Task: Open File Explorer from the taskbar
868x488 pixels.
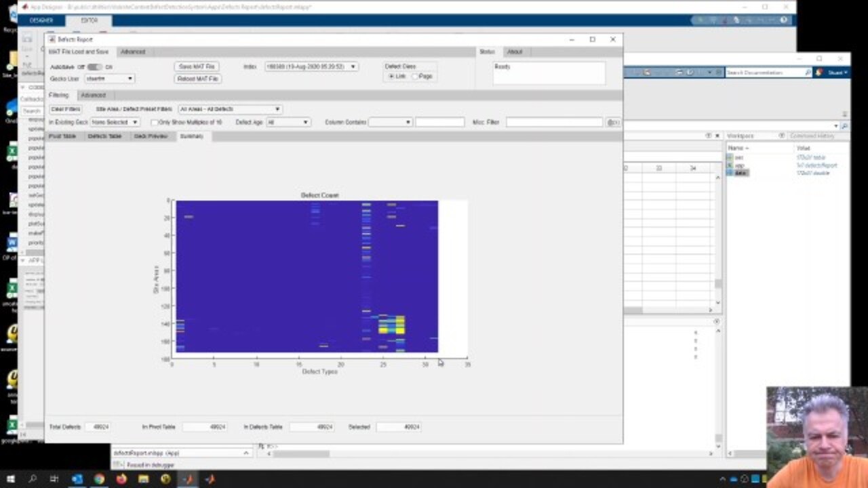Action: (143, 479)
